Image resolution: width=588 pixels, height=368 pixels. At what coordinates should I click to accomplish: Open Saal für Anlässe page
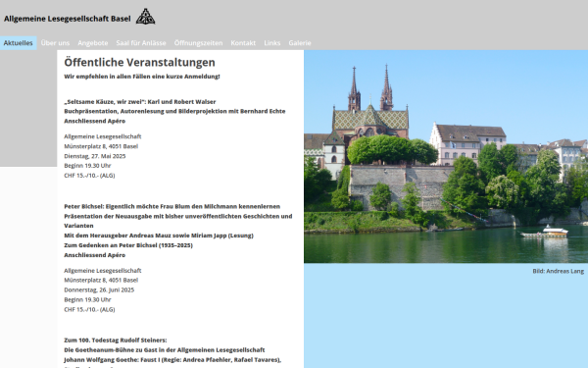click(141, 43)
